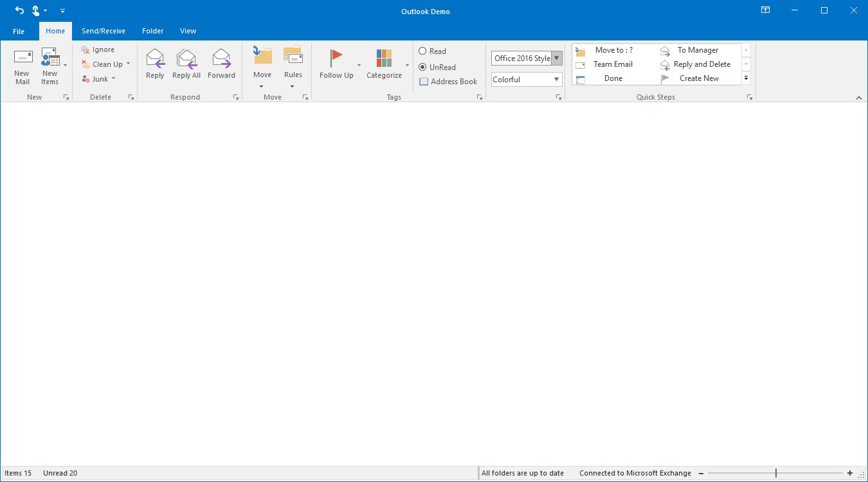868x482 pixels.
Task: Select Team Email quick step
Action: pyautogui.click(x=613, y=64)
